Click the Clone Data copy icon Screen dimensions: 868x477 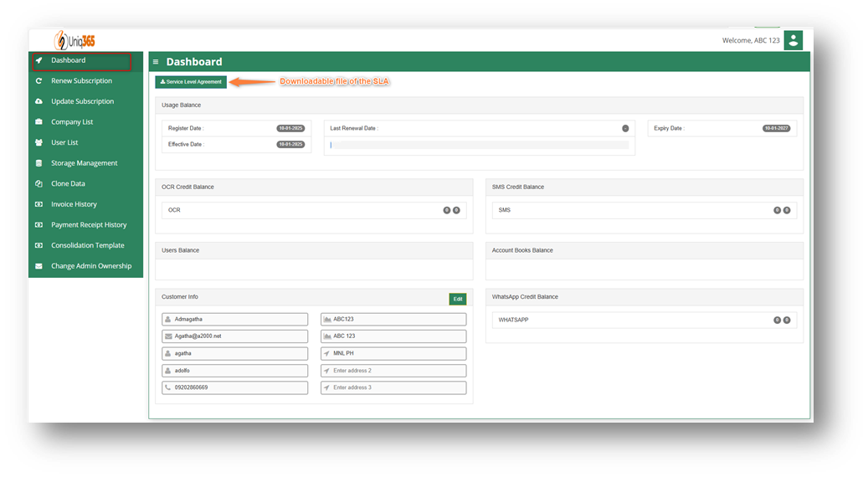[x=39, y=184]
